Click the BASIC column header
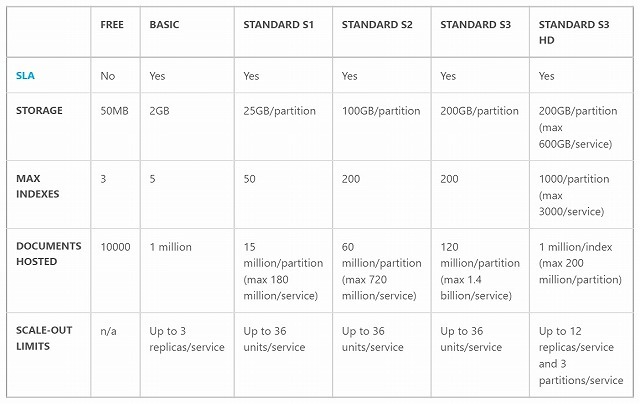Image resolution: width=640 pixels, height=404 pixels. tap(166, 24)
